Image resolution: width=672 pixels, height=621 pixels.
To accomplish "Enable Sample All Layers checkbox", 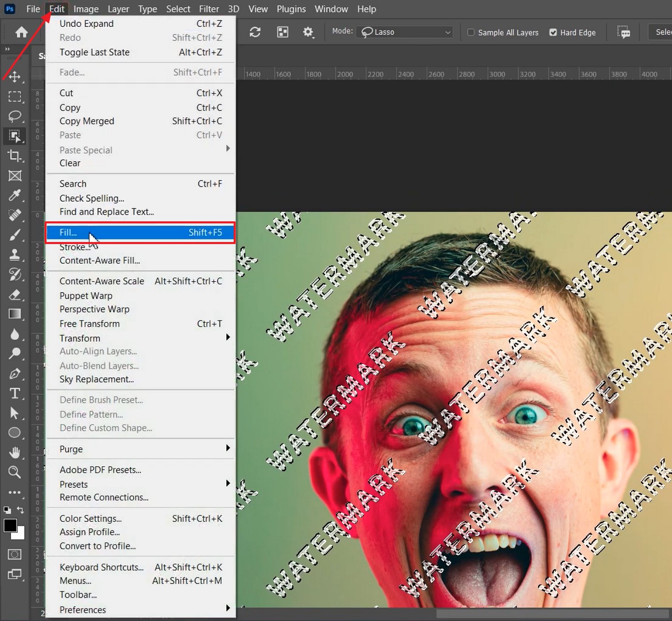I will coord(471,32).
